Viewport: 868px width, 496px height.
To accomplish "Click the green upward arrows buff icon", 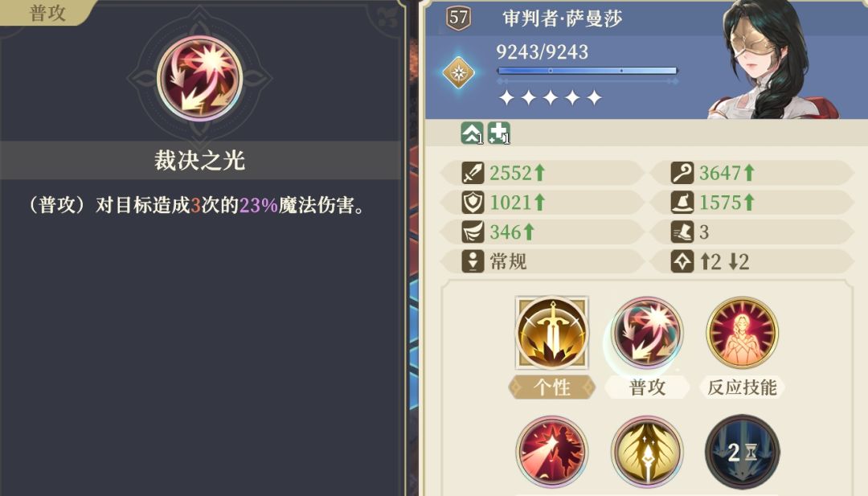I will pos(473,133).
